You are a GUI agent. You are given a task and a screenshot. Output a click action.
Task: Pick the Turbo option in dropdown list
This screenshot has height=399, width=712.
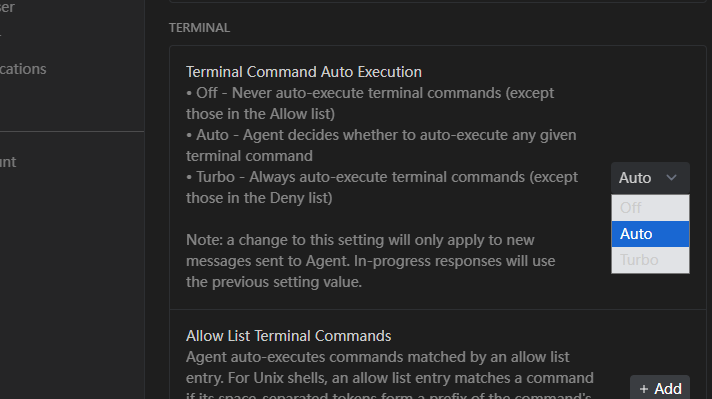(650, 260)
